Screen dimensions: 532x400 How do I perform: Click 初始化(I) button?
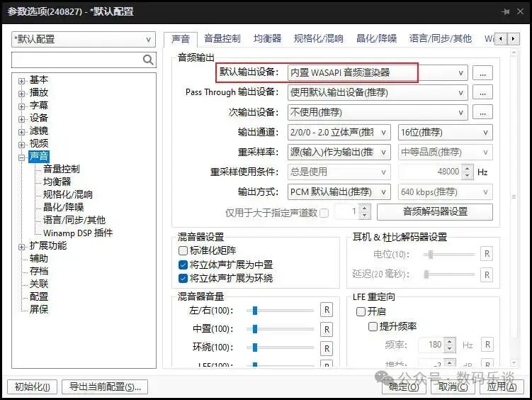coord(33,387)
